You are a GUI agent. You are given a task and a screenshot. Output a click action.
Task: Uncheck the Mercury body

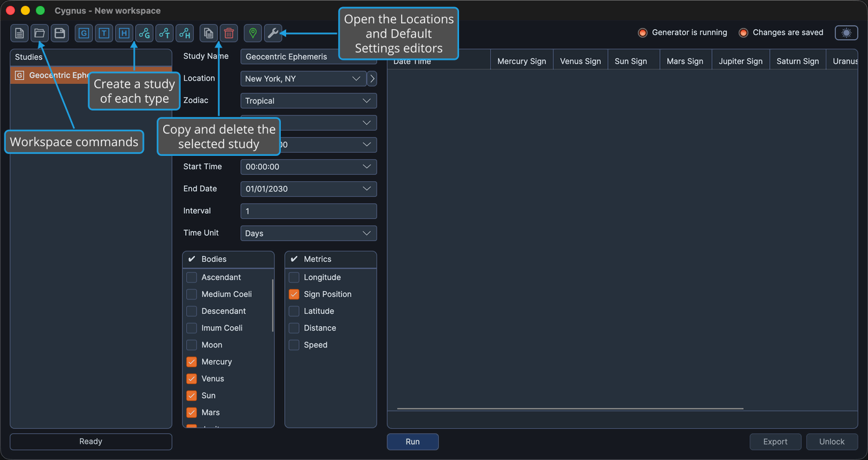192,362
